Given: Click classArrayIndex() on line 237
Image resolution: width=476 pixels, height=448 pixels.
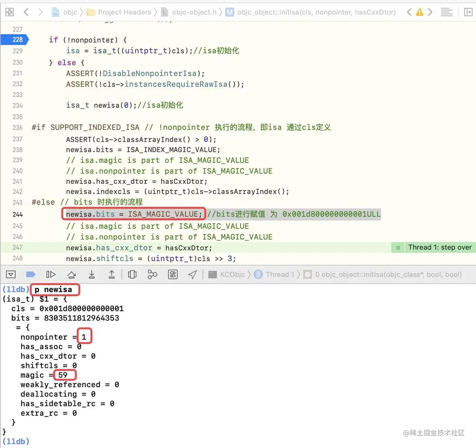Looking at the screenshot, I should tap(154, 139).
